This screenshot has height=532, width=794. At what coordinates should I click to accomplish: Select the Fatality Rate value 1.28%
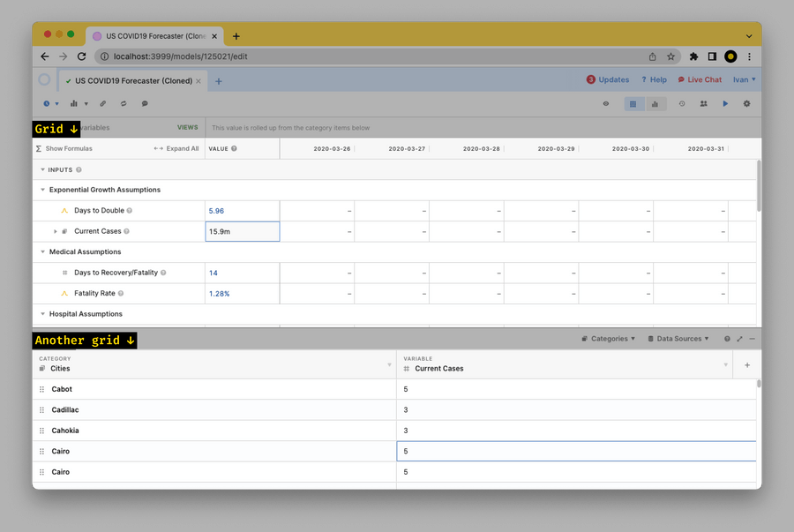click(x=242, y=294)
